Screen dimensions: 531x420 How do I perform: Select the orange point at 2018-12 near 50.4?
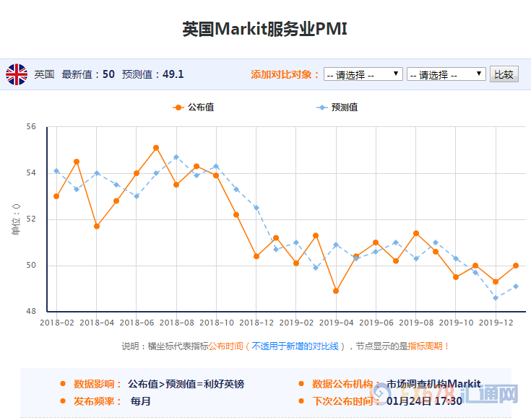coord(256,256)
